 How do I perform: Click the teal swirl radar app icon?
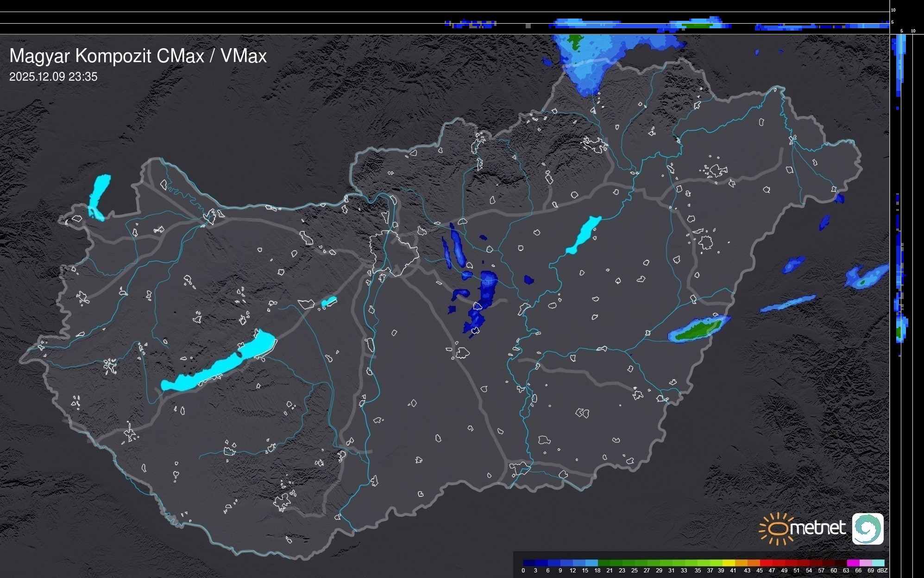click(867, 528)
